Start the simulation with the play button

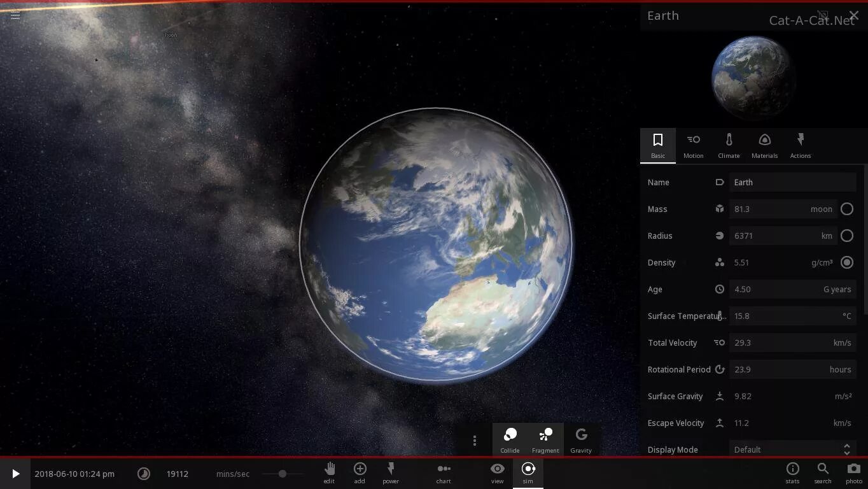point(15,474)
